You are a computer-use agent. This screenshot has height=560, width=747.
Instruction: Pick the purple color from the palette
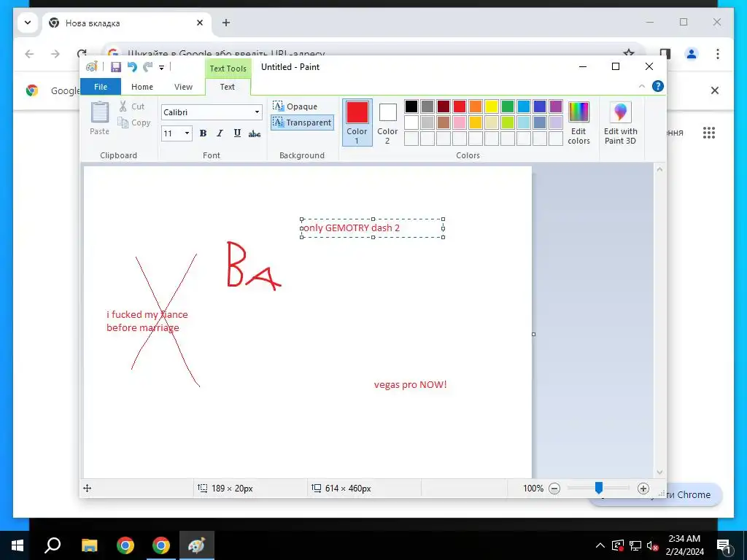click(555, 106)
